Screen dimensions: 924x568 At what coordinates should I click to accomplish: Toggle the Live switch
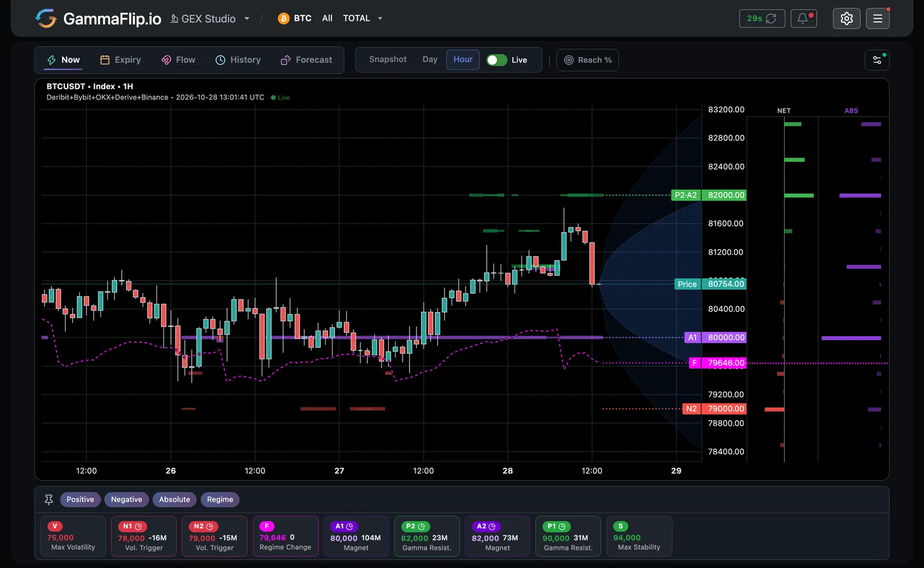pos(497,60)
